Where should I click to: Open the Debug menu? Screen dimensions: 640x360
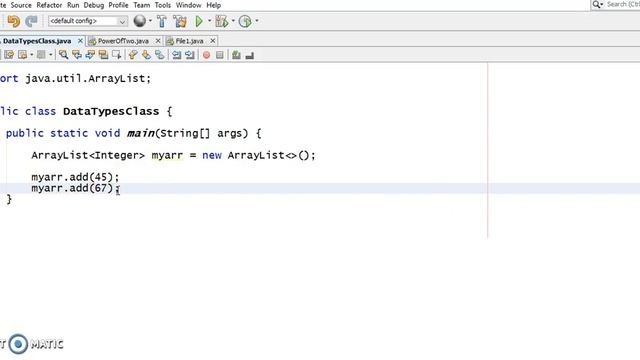94,5
